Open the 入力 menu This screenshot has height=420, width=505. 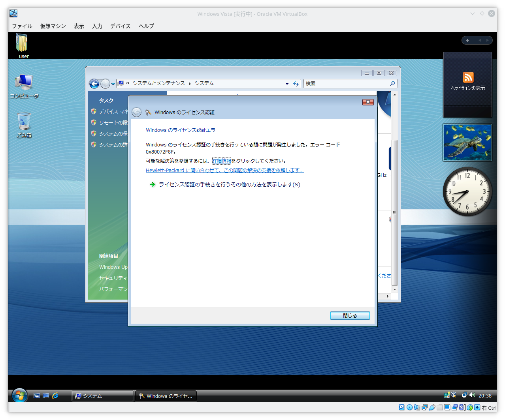[97, 26]
